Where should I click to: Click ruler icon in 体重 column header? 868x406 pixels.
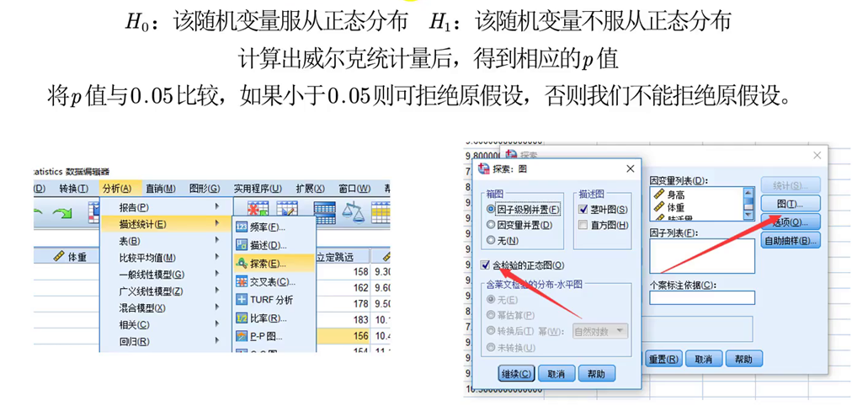(x=59, y=256)
